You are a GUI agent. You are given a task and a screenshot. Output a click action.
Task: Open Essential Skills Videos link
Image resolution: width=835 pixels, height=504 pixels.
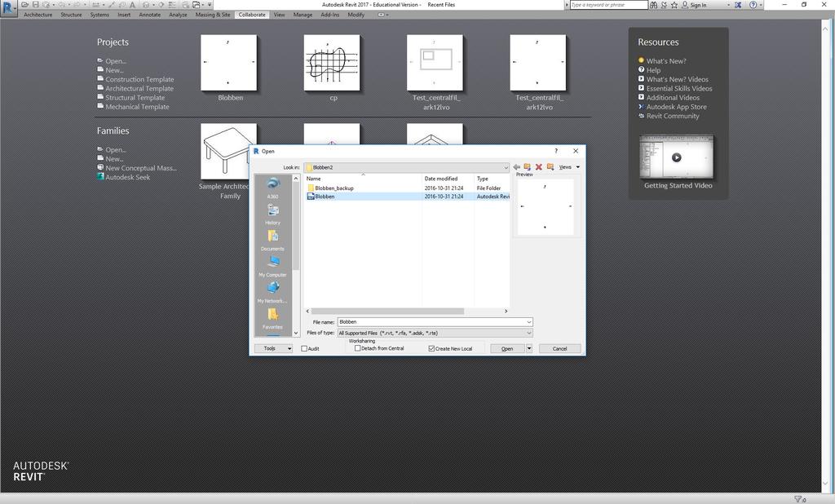(x=679, y=88)
